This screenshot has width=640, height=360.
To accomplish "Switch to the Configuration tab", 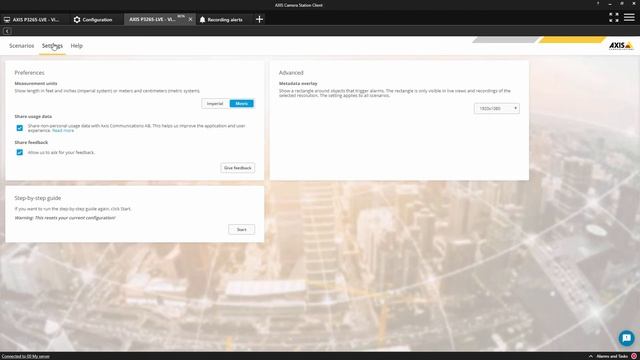I will [x=93, y=20].
